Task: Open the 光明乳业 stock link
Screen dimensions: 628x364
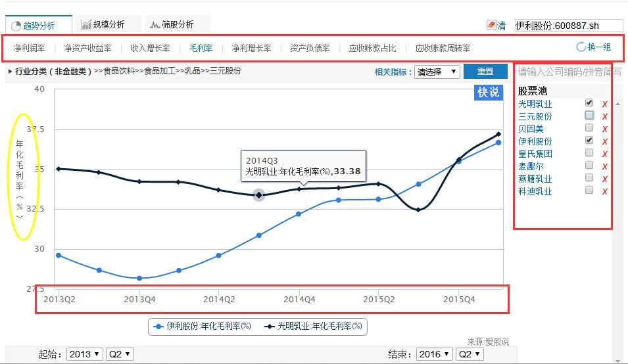Action: (535, 104)
